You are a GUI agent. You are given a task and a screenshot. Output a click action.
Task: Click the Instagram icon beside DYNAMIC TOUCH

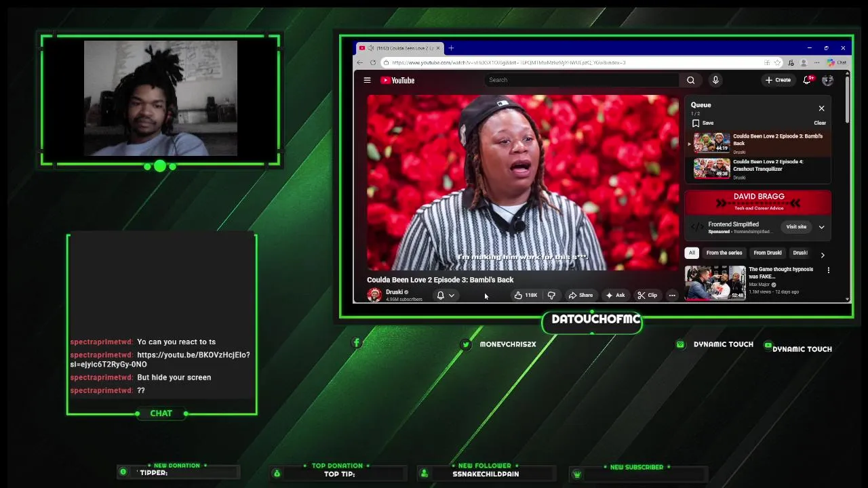pos(680,344)
